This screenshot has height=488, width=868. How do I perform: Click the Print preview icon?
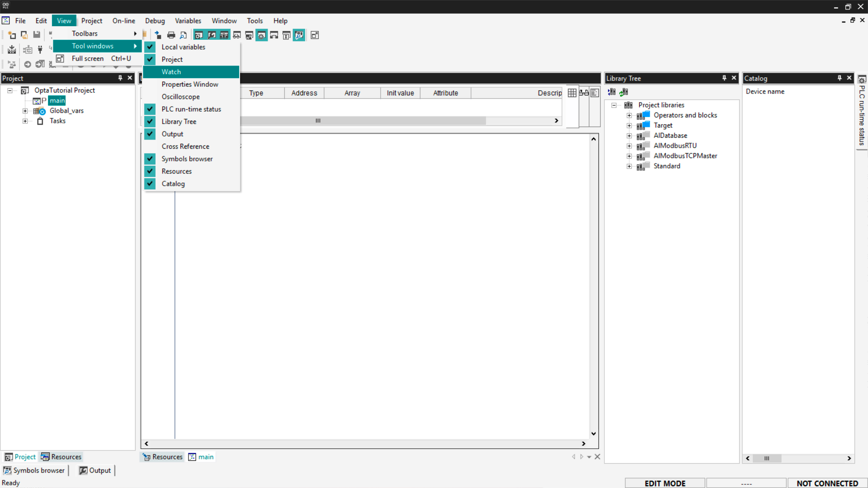(x=183, y=35)
